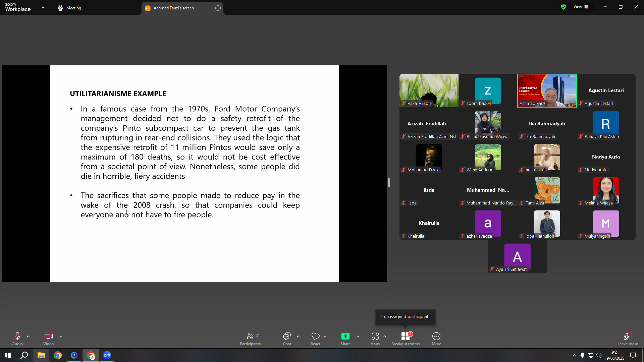The image size is (644, 362).
Task: Select Iqbal Fathulloh participant tile
Action: pos(547,223)
